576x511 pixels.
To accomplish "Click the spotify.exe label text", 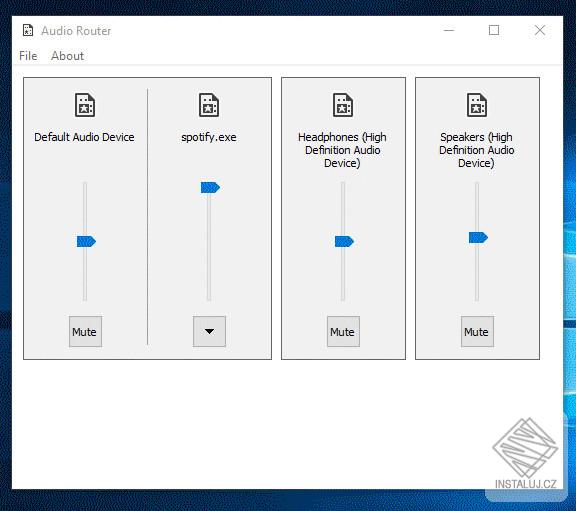I will [209, 137].
